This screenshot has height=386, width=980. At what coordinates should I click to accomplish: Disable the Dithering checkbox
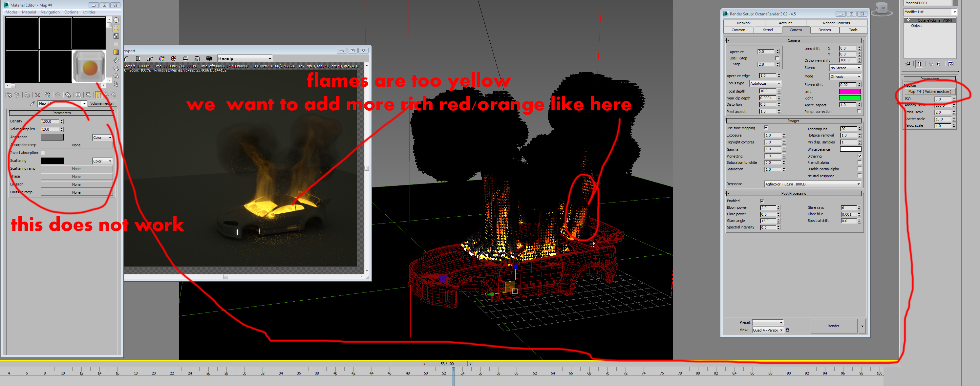(x=860, y=156)
